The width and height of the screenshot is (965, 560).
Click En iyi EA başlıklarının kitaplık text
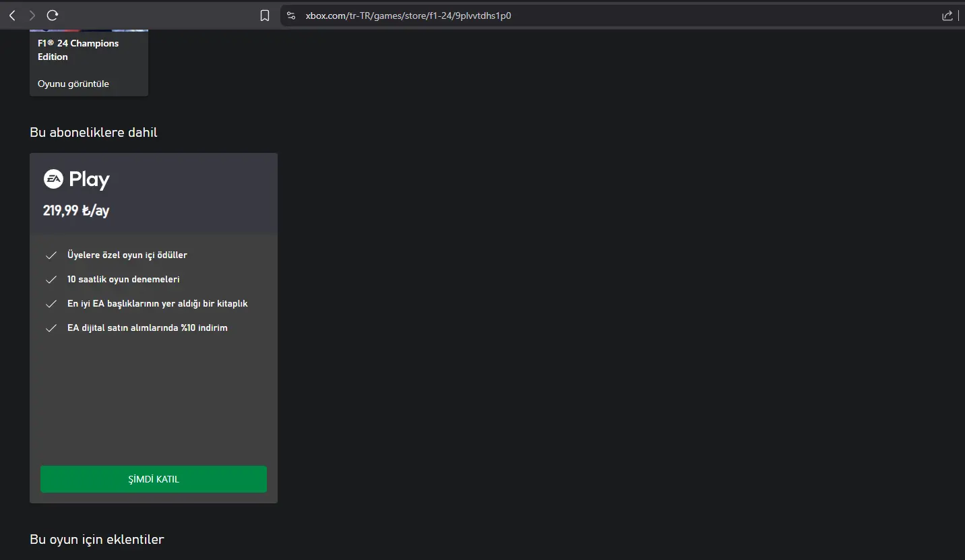point(158,303)
